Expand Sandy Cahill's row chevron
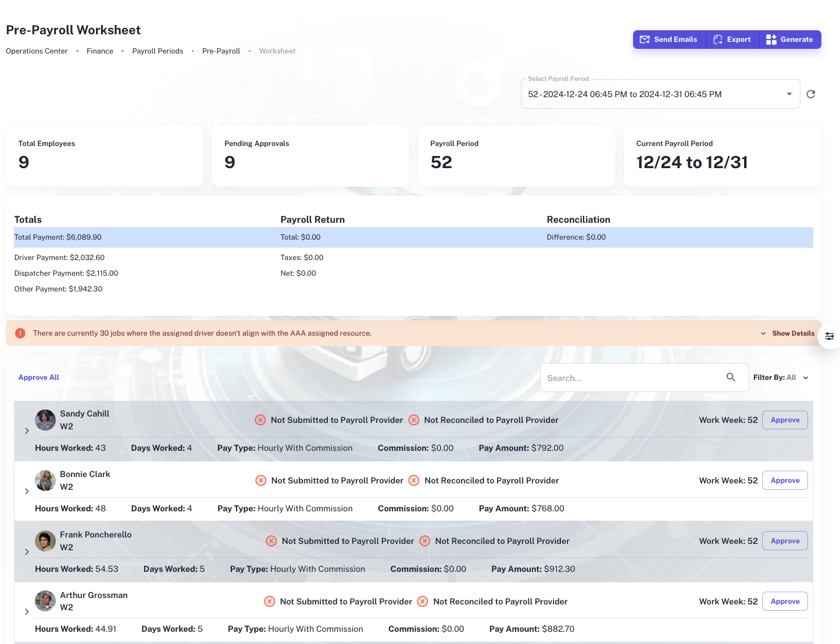 27,430
